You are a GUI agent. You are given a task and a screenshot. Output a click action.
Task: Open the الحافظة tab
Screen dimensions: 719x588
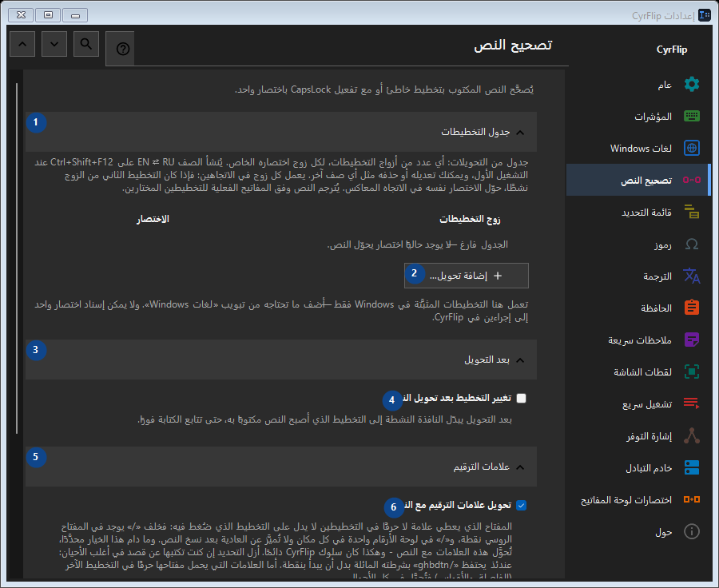tap(639, 308)
